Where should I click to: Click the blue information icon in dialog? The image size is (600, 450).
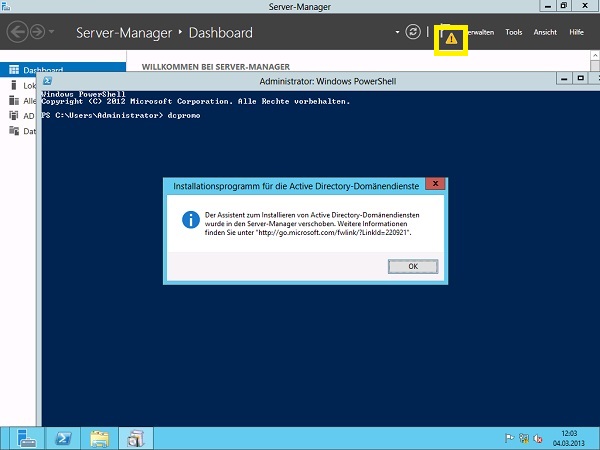(x=191, y=220)
